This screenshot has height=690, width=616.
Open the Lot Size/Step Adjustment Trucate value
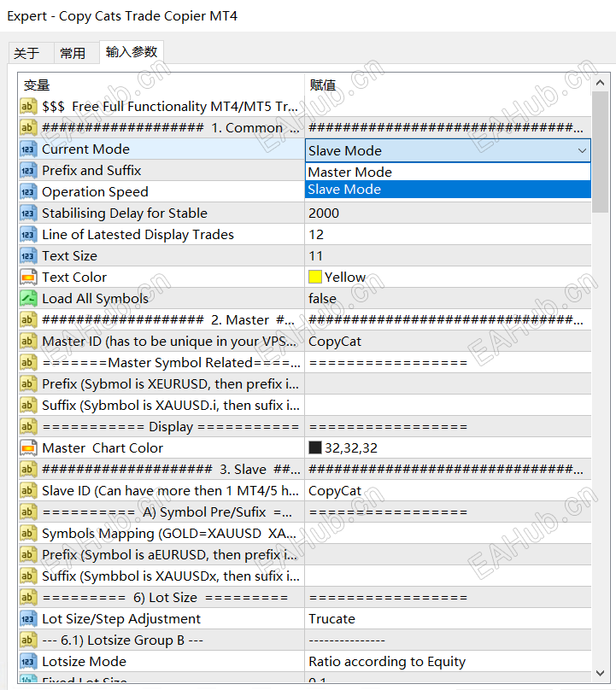tap(448, 619)
